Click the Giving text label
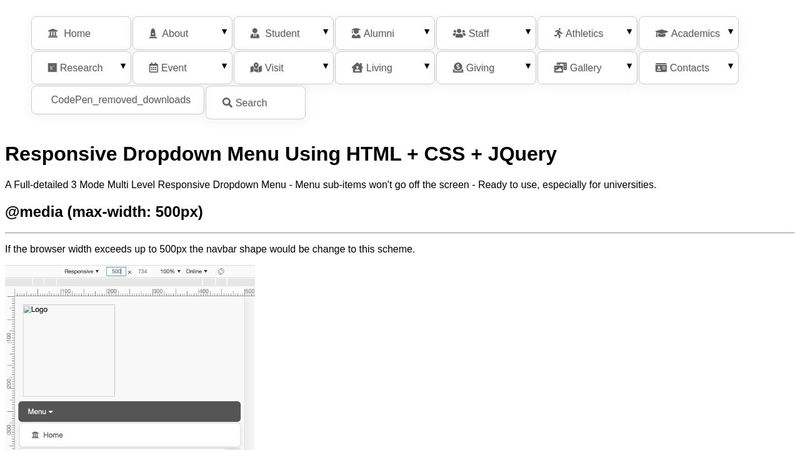This screenshot has width=800, height=450. (480, 68)
